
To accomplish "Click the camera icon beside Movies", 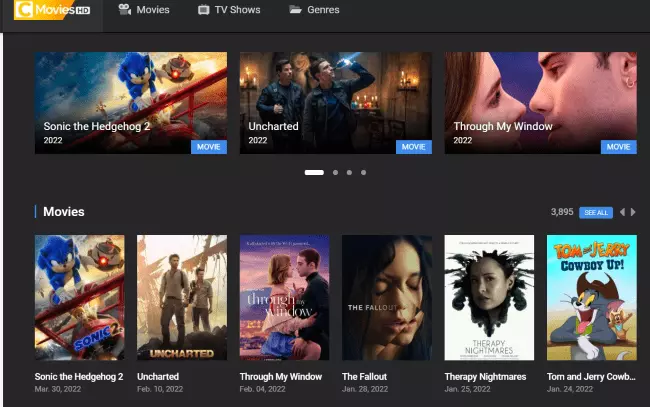I will (124, 9).
